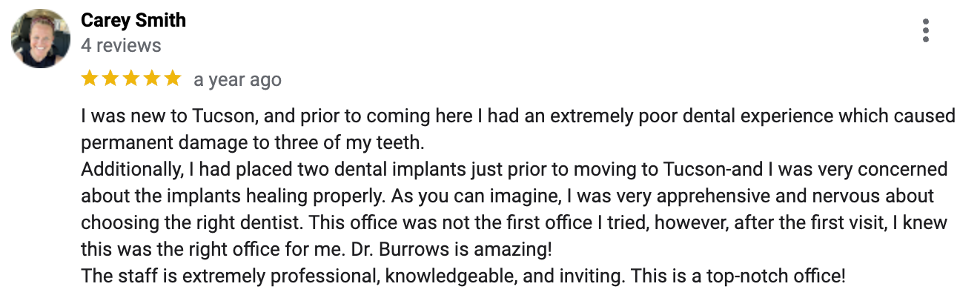Click the second yellow rating star
Screen dimensions: 980x298
click(110, 78)
